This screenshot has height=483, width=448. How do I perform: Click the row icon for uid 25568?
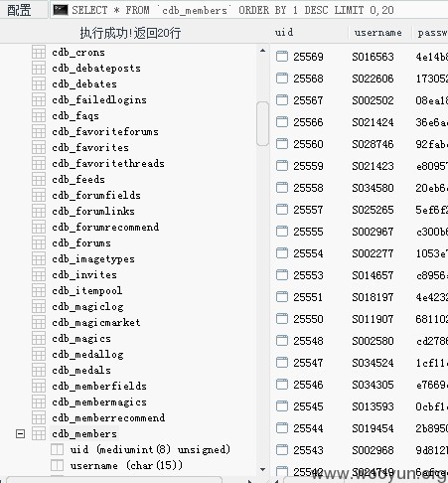coord(282,79)
